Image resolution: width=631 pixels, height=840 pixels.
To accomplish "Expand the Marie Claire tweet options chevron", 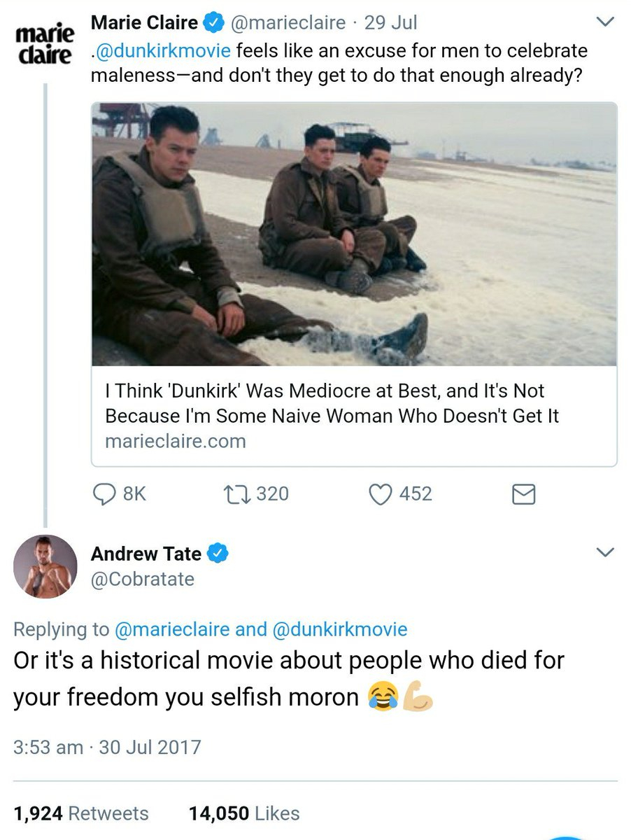I will pyautogui.click(x=603, y=22).
